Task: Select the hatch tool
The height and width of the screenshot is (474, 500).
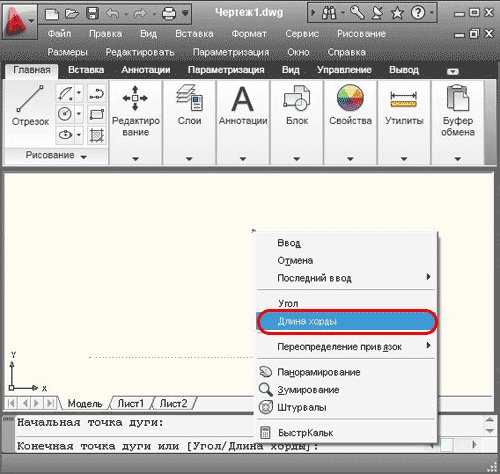Action: pyautogui.click(x=97, y=135)
